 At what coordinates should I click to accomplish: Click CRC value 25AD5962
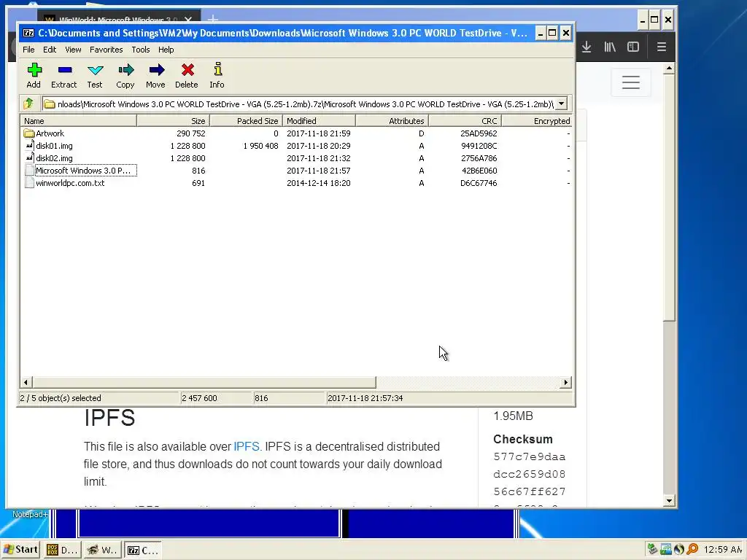pyautogui.click(x=479, y=134)
